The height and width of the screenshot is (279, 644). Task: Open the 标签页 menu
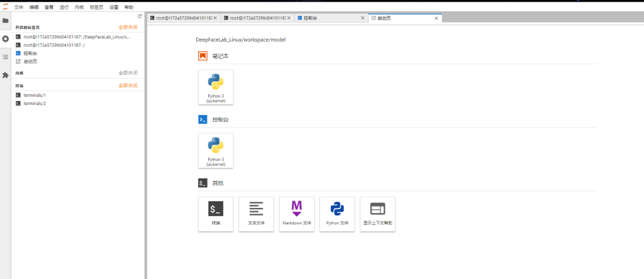pyautogui.click(x=96, y=8)
